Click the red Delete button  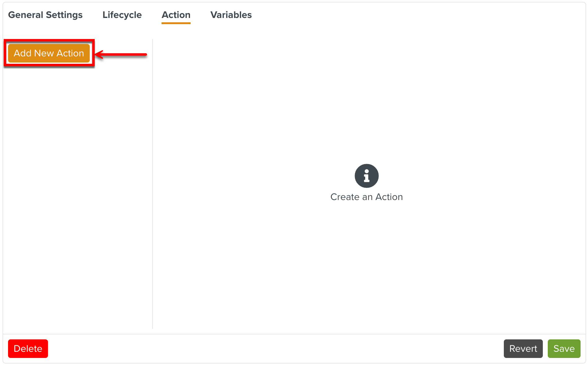coord(28,348)
